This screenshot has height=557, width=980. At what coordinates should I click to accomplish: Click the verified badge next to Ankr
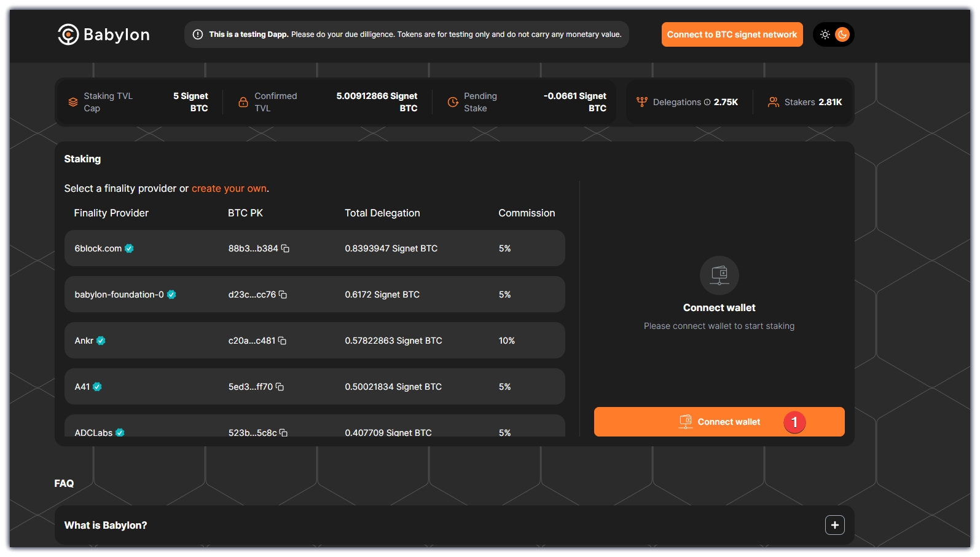pyautogui.click(x=101, y=341)
